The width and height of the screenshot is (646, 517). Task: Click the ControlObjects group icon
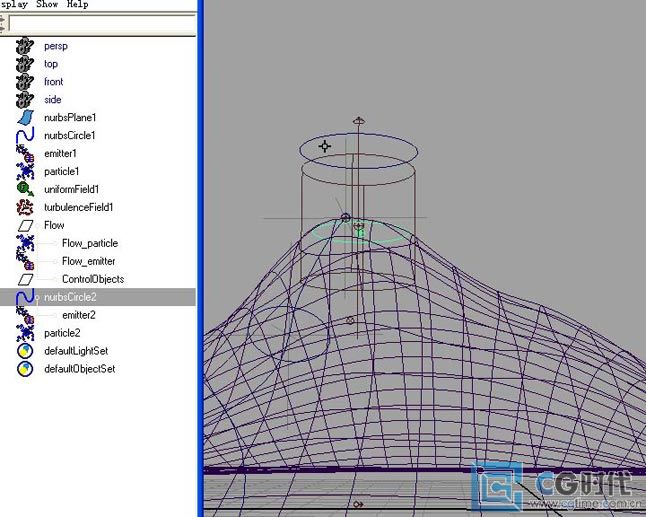coord(26,279)
